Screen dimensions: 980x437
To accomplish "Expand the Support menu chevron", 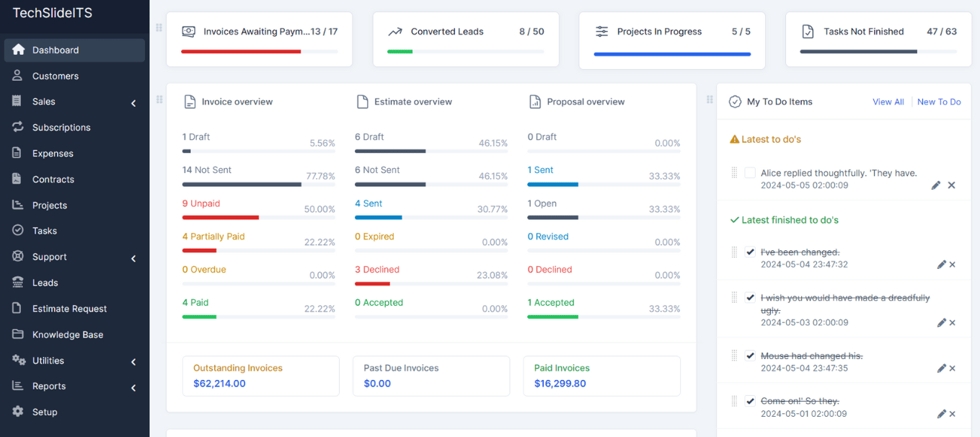I will tap(133, 258).
